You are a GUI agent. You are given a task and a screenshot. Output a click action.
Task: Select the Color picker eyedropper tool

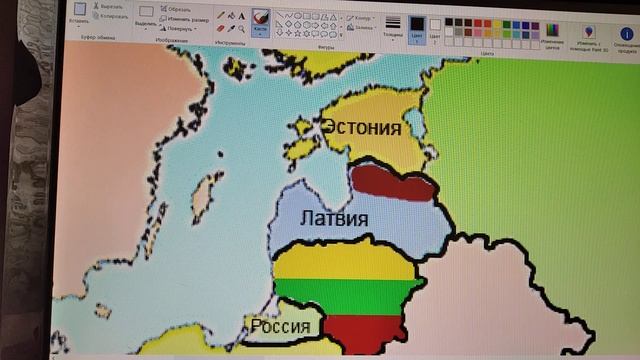pos(231,29)
